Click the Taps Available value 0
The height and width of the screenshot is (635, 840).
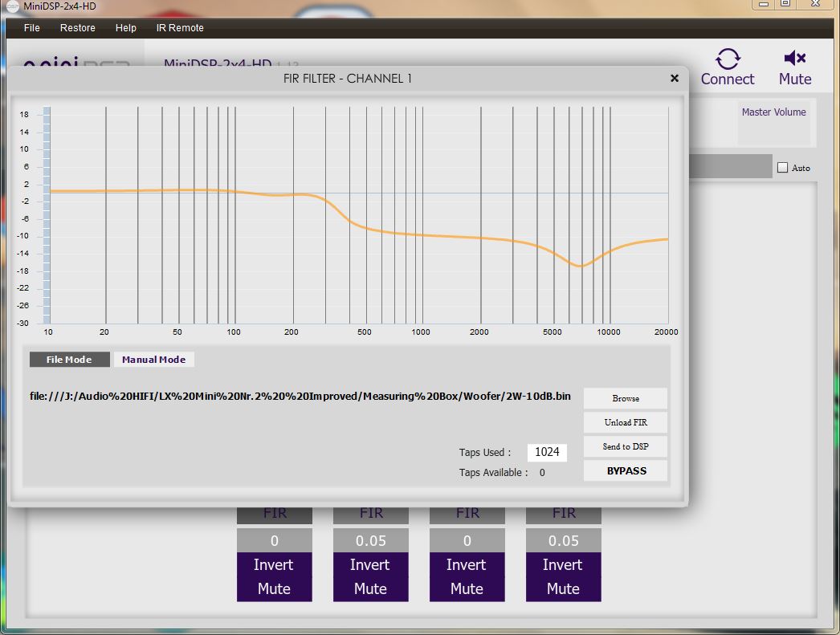542,472
